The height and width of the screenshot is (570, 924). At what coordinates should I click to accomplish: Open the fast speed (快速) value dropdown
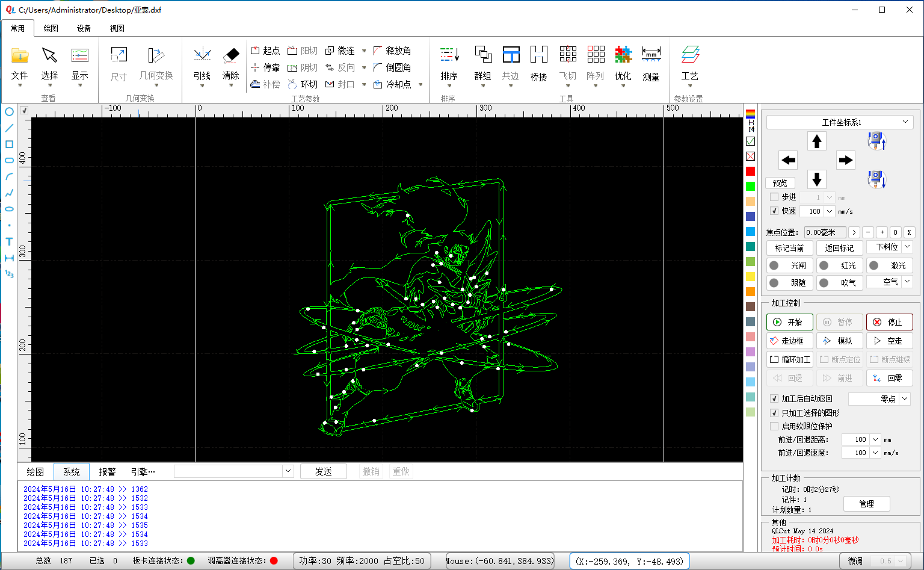point(830,211)
